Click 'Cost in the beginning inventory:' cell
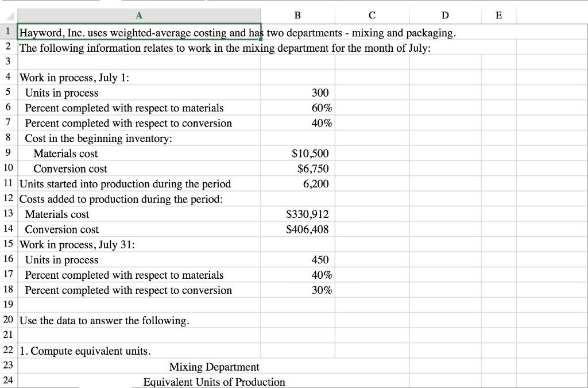 pos(139,139)
